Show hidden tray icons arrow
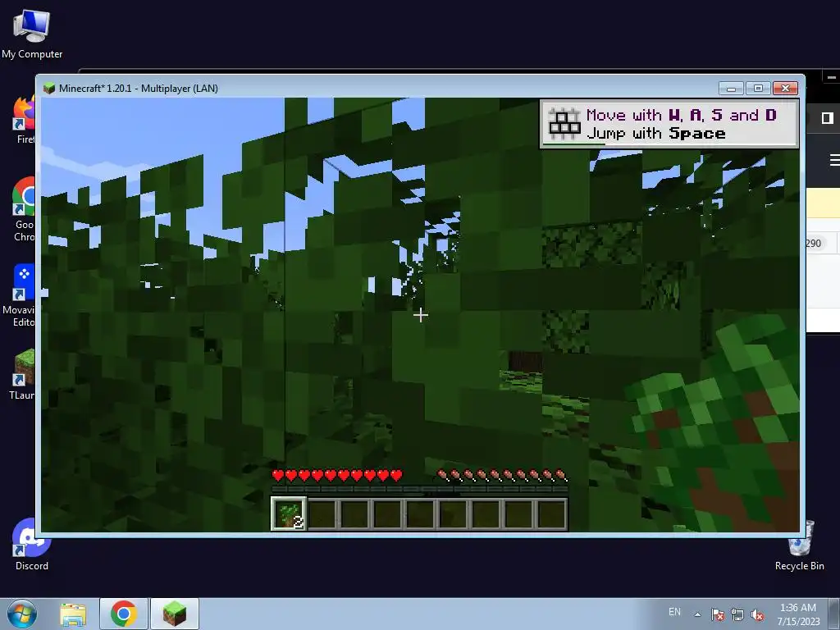The width and height of the screenshot is (840, 630). [697, 614]
